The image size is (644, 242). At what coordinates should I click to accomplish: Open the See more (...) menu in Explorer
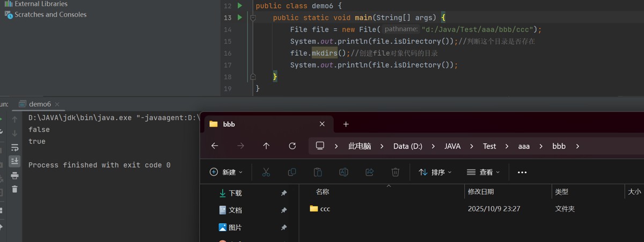(x=522, y=172)
